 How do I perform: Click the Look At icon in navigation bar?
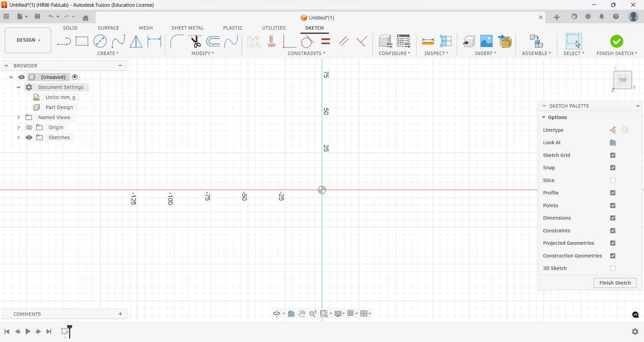coord(291,313)
